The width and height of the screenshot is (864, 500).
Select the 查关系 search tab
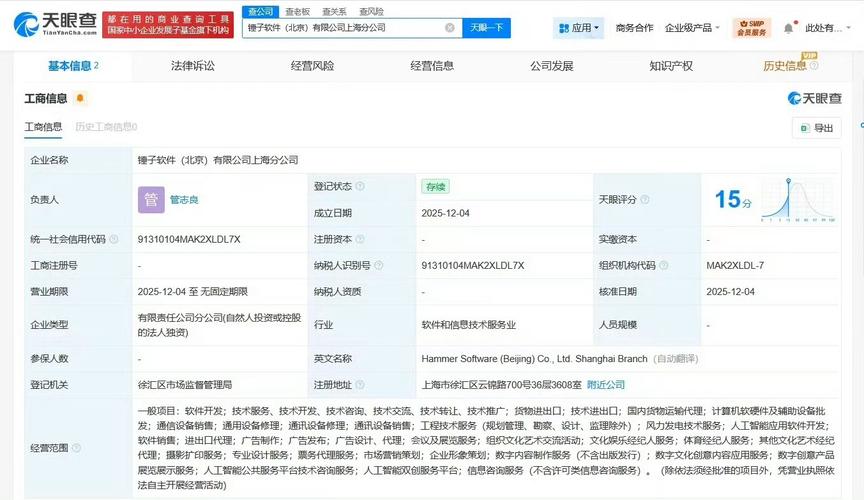[x=334, y=12]
